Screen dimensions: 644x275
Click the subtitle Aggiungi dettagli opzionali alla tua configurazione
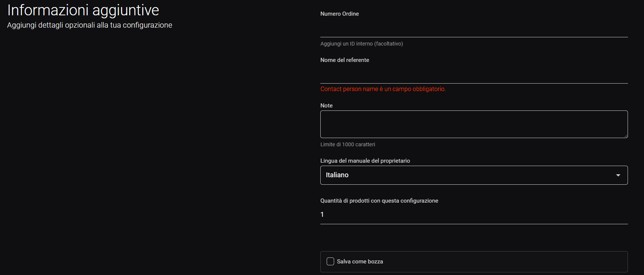pos(90,25)
